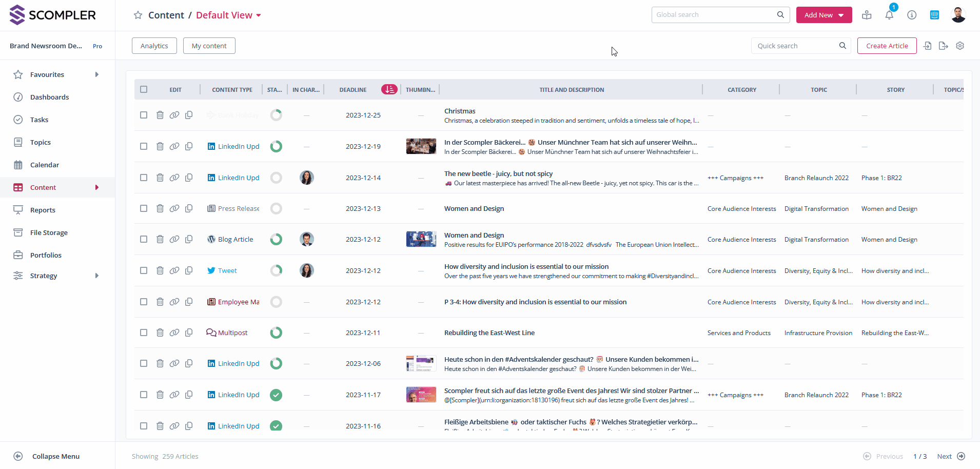Open the Analytics button
This screenshot has width=980, height=469.
tap(154, 46)
